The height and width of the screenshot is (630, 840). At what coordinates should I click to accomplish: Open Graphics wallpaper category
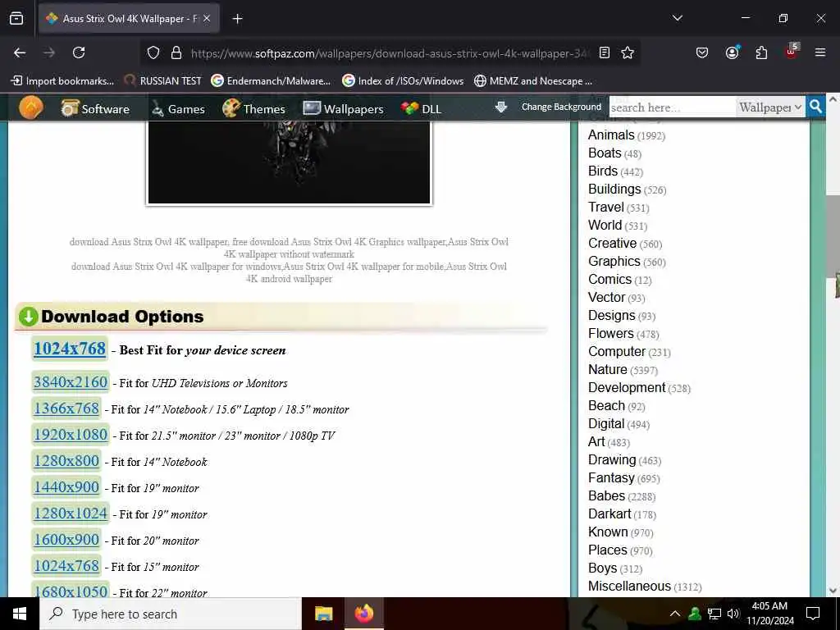click(614, 262)
